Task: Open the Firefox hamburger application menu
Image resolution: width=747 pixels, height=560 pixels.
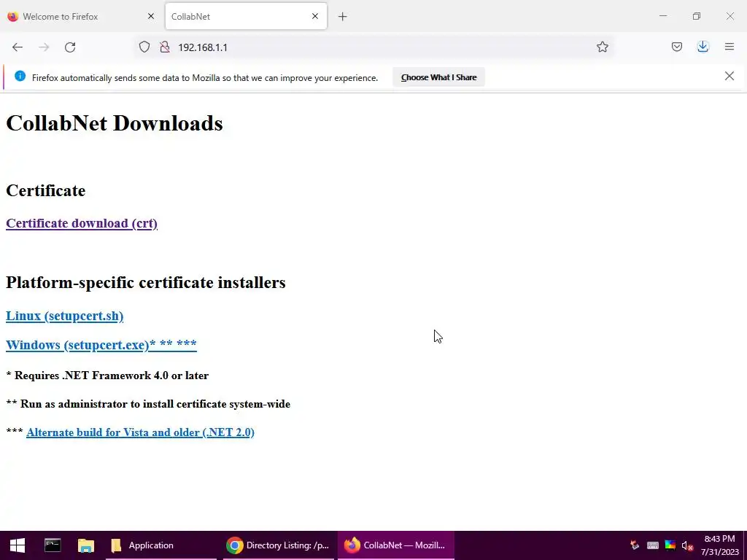Action: (x=729, y=47)
